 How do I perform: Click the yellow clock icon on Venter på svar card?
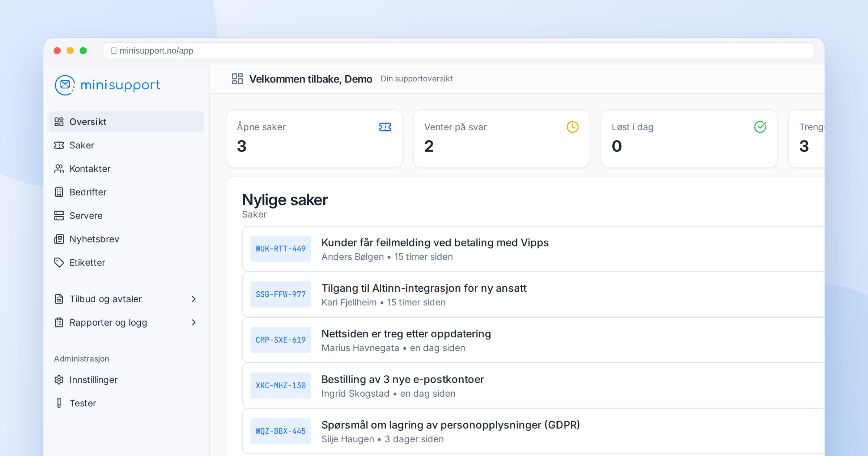tap(573, 127)
